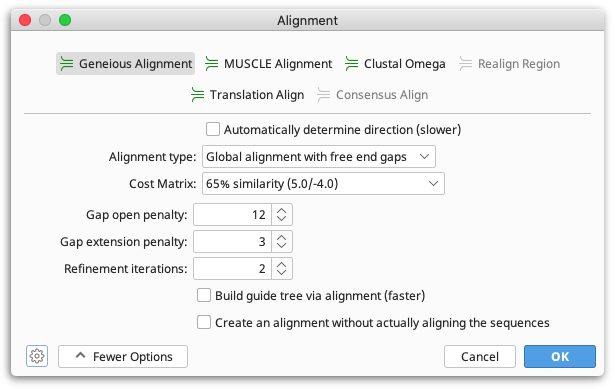Viewport: 615px width, 389px height.
Task: Click the Cancel button
Action: (x=480, y=356)
